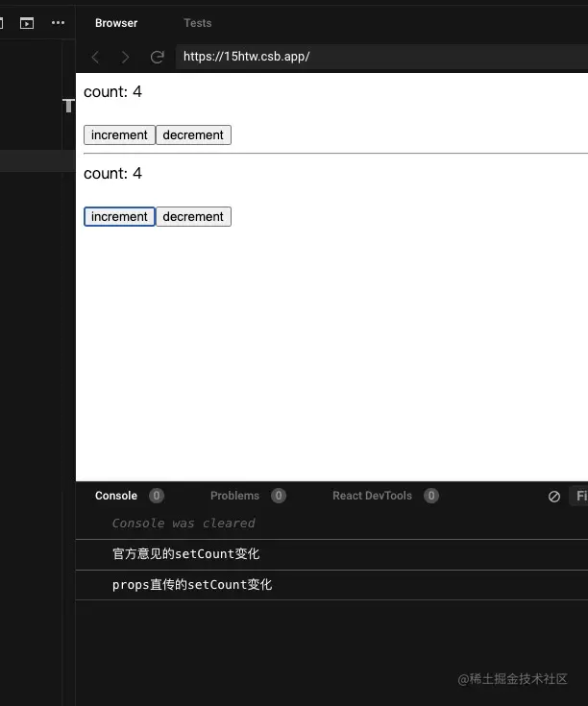Switch to the Browser tab
The height and width of the screenshot is (706, 588).
(116, 23)
